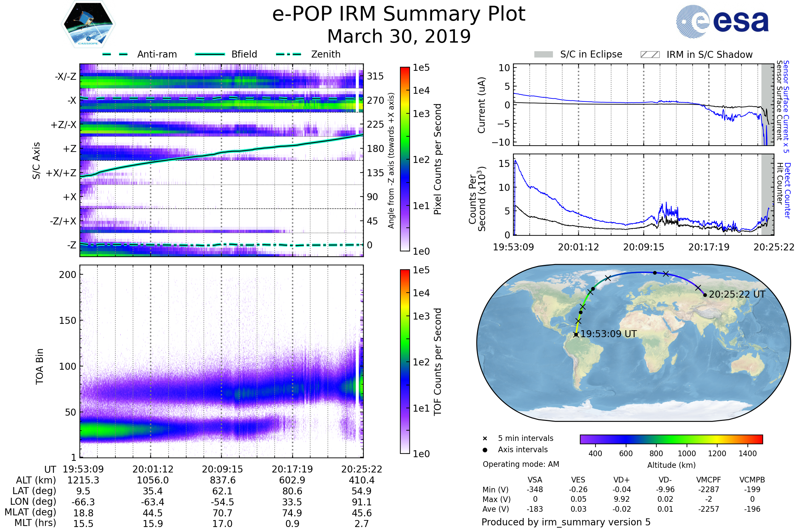Click the March 30, 2019 date text
The image size is (798, 532).
coord(399,36)
